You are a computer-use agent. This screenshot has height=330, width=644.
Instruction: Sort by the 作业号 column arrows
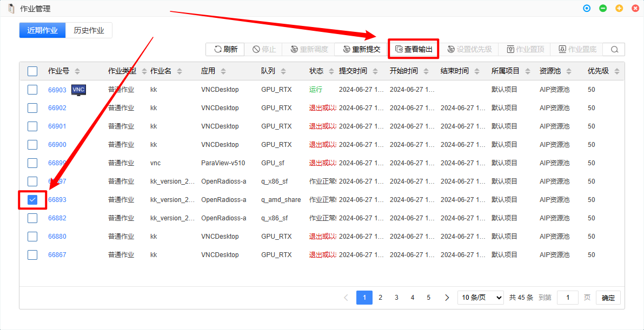77,71
